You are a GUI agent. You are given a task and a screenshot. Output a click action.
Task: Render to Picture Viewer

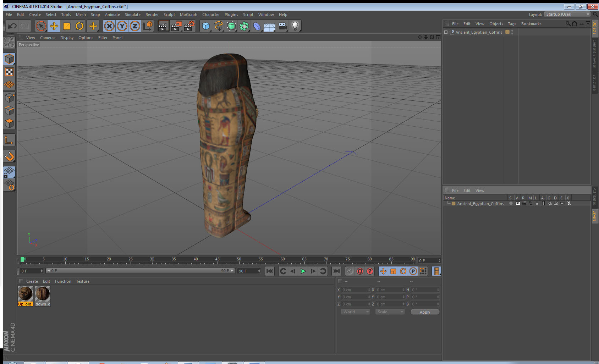coord(176,26)
